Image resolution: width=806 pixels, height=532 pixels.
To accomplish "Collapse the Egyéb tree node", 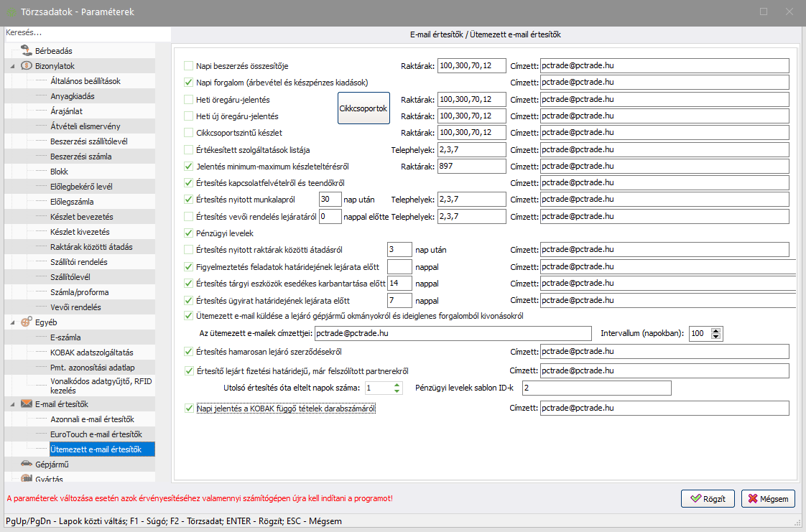I will pos(12,322).
